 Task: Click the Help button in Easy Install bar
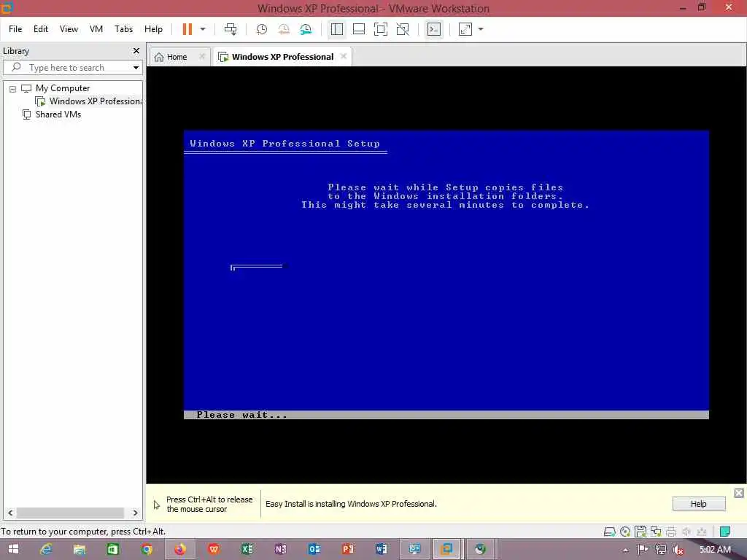pos(698,504)
